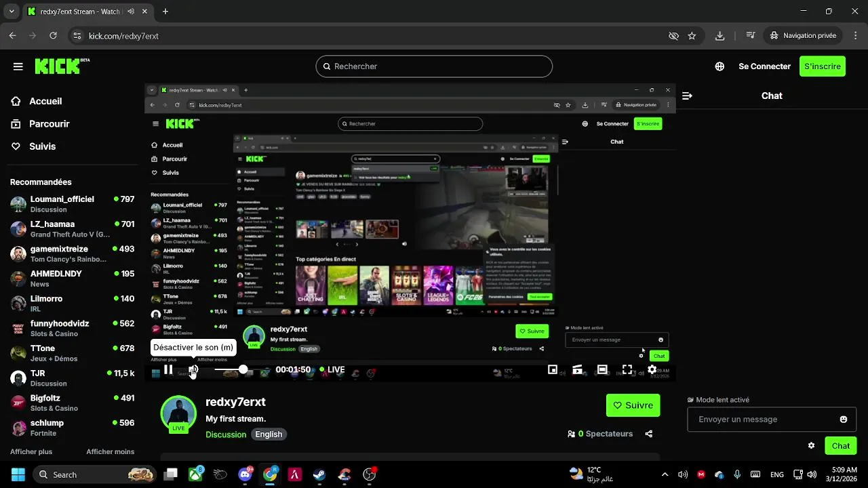Open Xbox app from taskbar
Viewport: 868px width, 488px height.
tap(197, 474)
